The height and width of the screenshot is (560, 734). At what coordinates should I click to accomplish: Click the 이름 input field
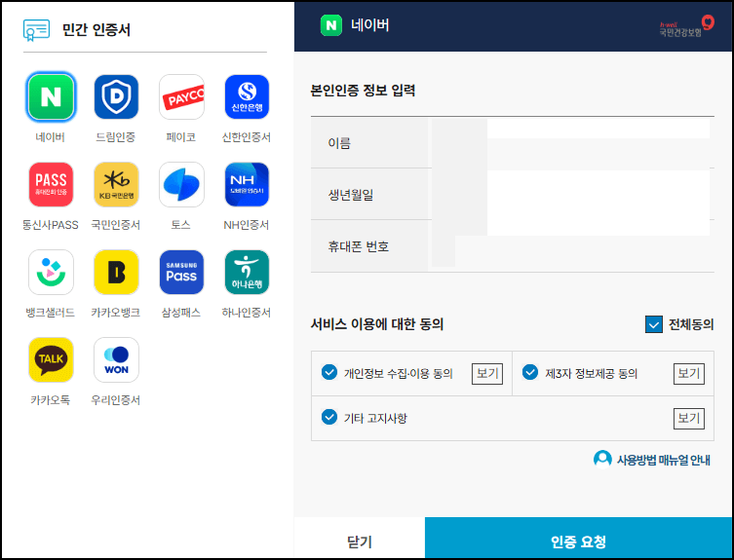(570, 143)
